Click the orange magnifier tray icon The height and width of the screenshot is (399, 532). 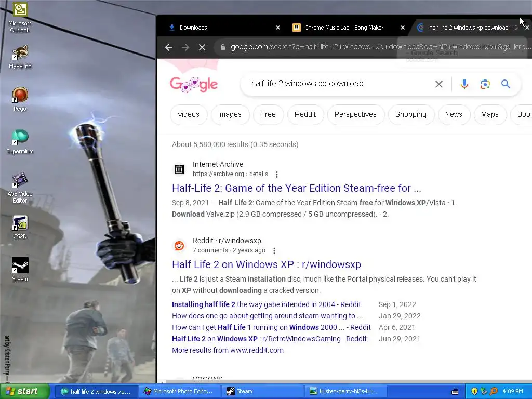coord(494,392)
